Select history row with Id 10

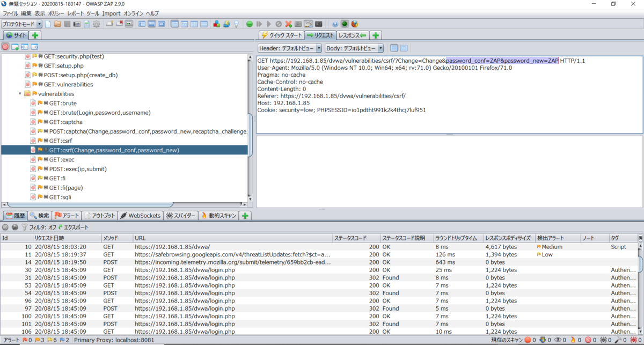319,247
